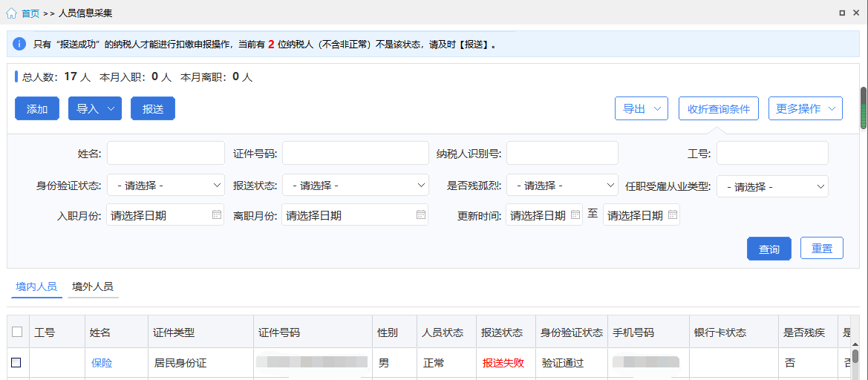Click the 查询 button
The image size is (868, 380).
point(769,249)
